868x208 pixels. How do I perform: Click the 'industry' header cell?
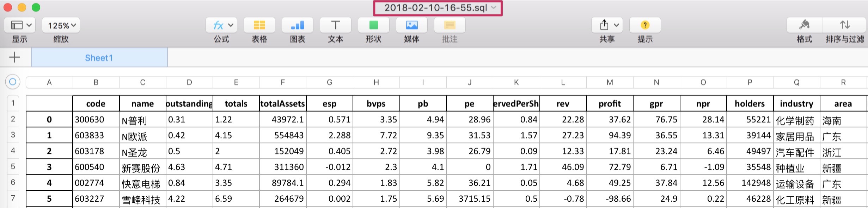point(796,103)
